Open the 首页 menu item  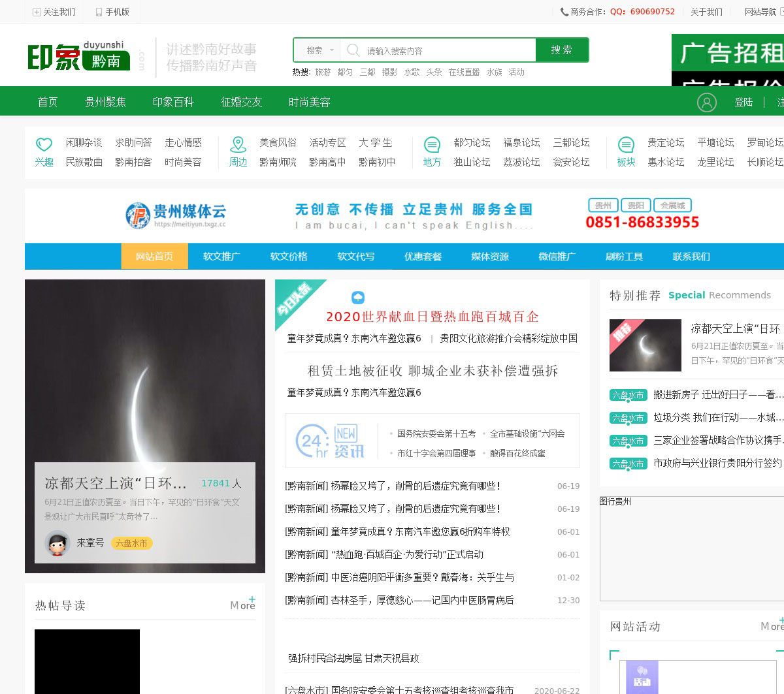(48, 102)
